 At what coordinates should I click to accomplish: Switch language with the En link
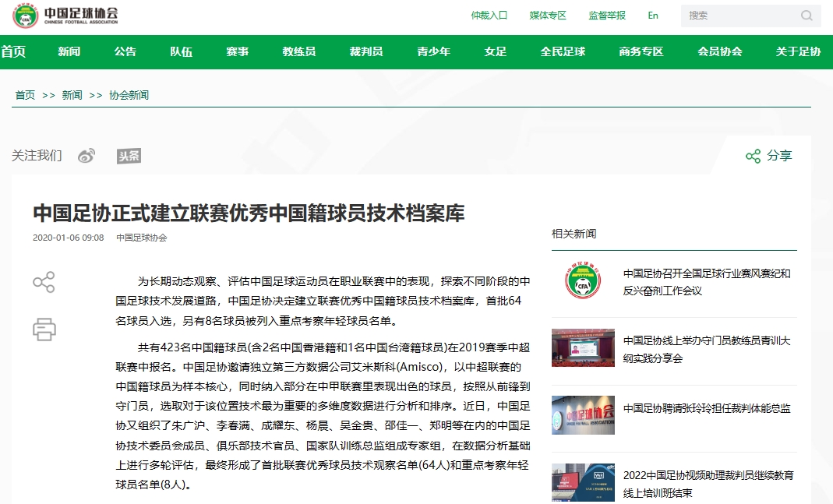(653, 16)
